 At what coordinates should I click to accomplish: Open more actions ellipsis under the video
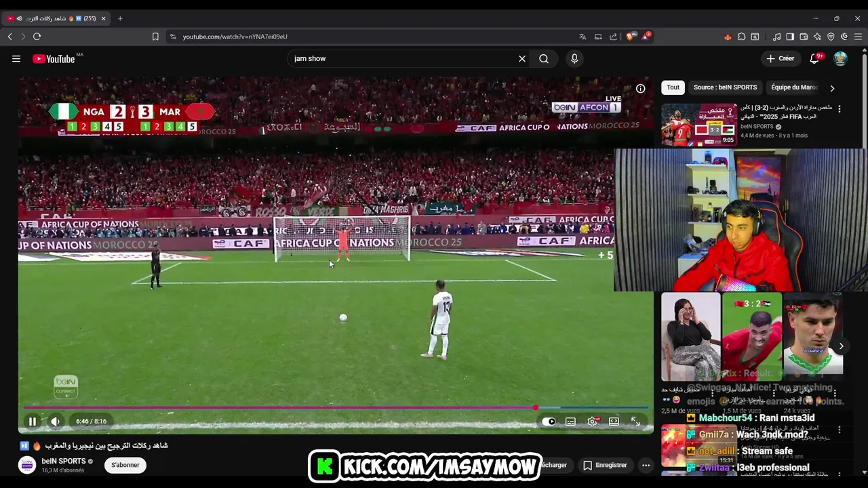646,465
